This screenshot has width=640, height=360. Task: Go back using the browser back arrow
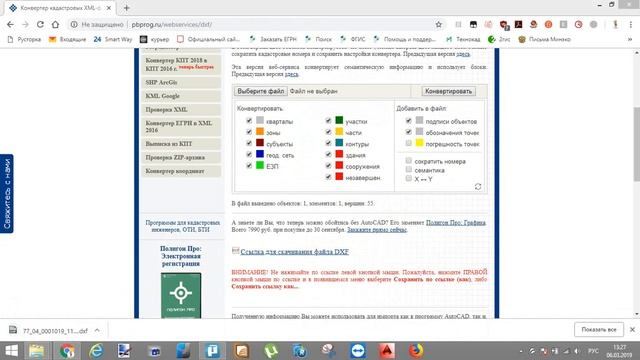click(10, 24)
